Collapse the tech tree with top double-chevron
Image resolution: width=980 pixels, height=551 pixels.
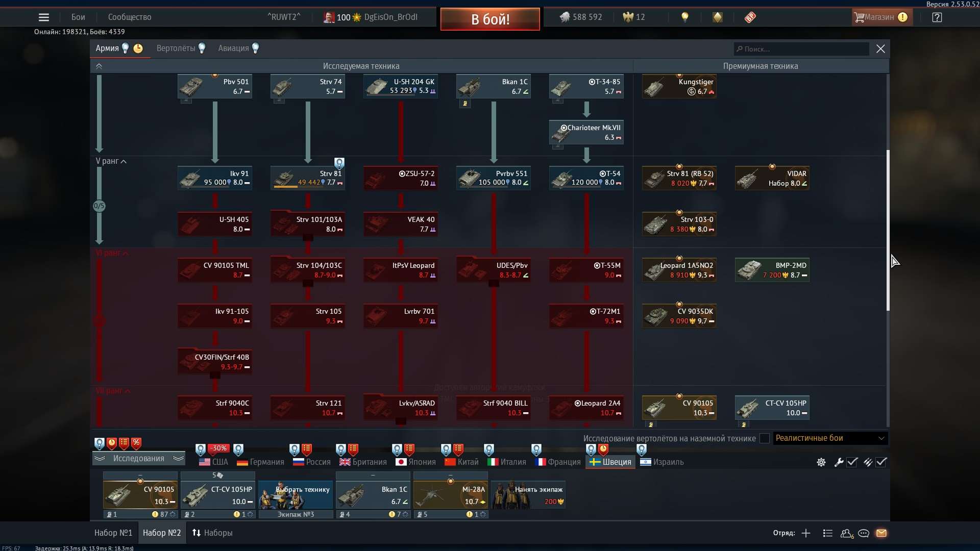[x=99, y=66]
